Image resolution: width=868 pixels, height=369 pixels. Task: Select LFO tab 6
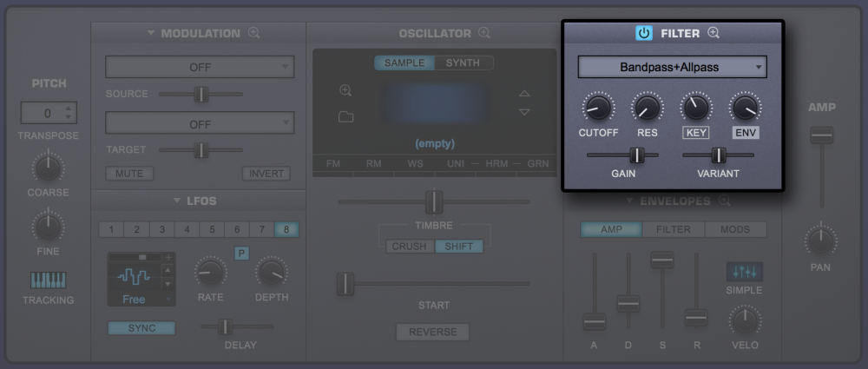point(237,229)
